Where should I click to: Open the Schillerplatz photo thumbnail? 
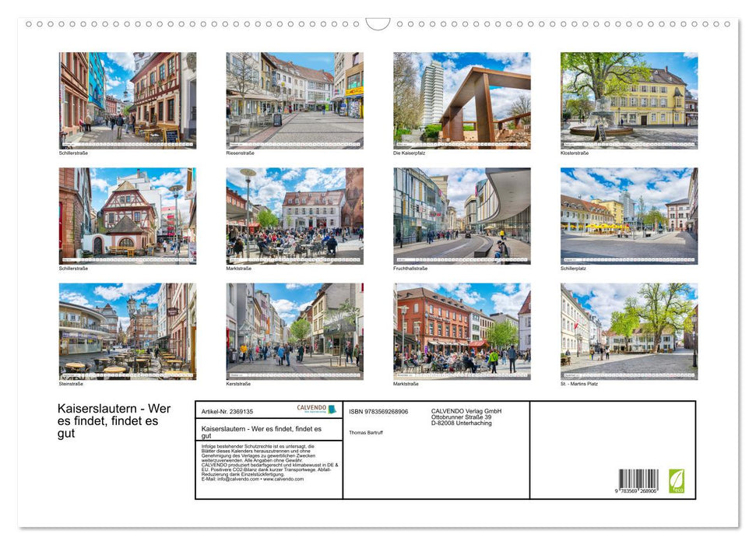pos(629,216)
